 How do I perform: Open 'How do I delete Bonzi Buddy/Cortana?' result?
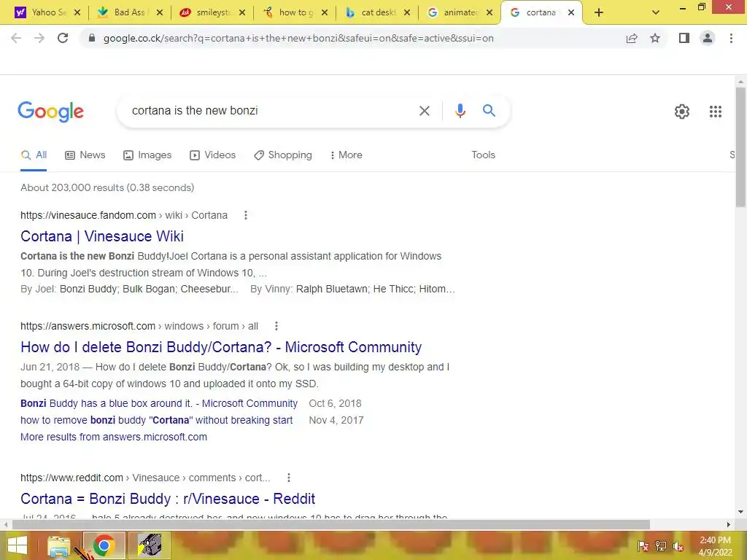tap(221, 347)
